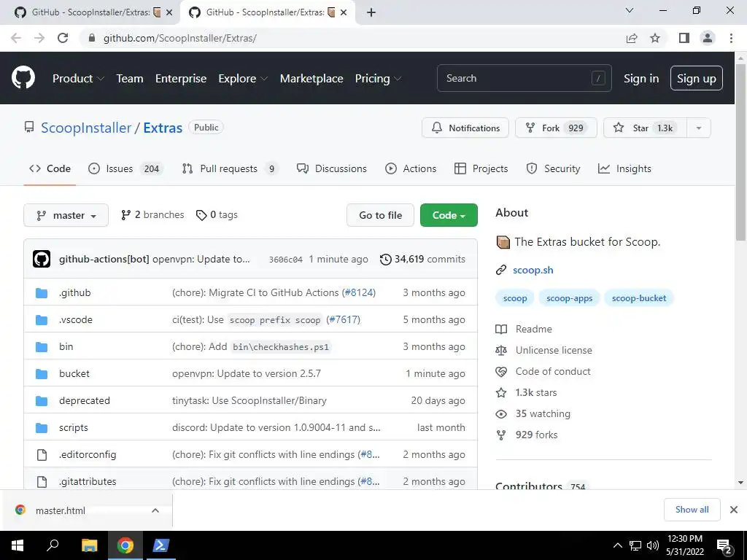Open the Pull requests tab

click(x=230, y=168)
